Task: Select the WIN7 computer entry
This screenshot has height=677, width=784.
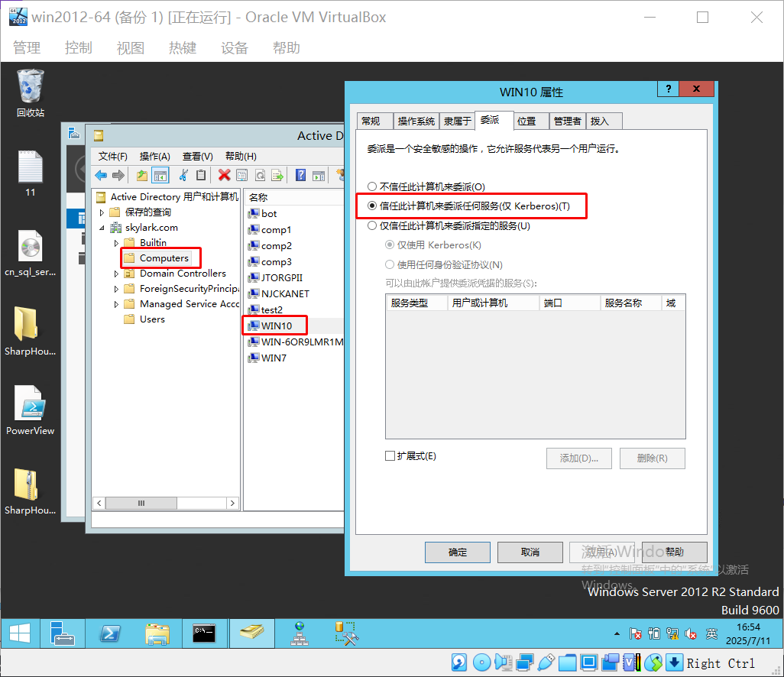Action: tap(274, 358)
